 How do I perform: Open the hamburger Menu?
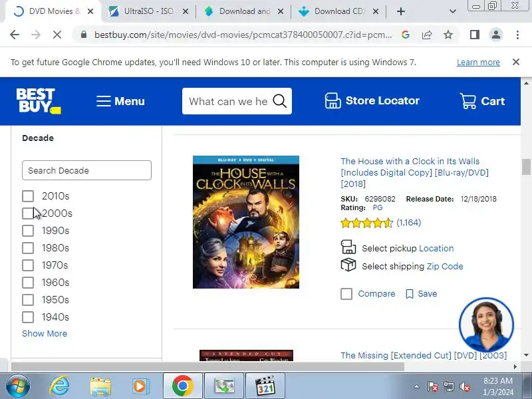click(x=120, y=101)
